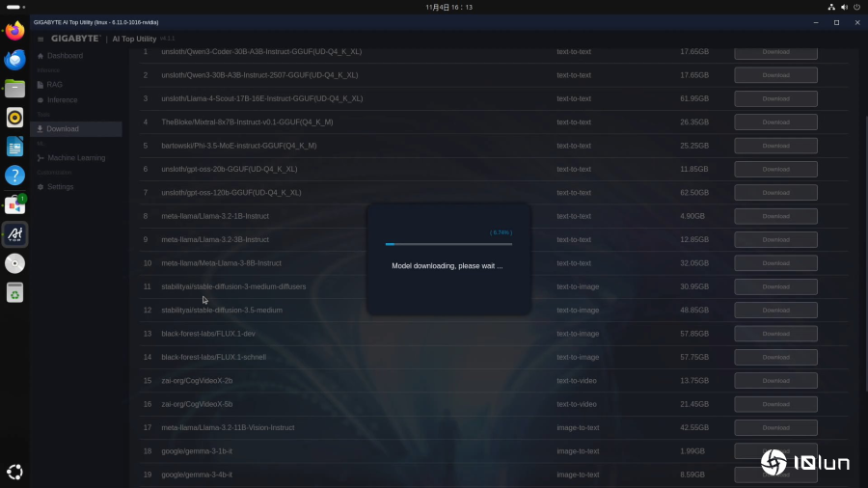The image size is (868, 488).
Task: Open Firefox from the dock
Action: click(14, 31)
